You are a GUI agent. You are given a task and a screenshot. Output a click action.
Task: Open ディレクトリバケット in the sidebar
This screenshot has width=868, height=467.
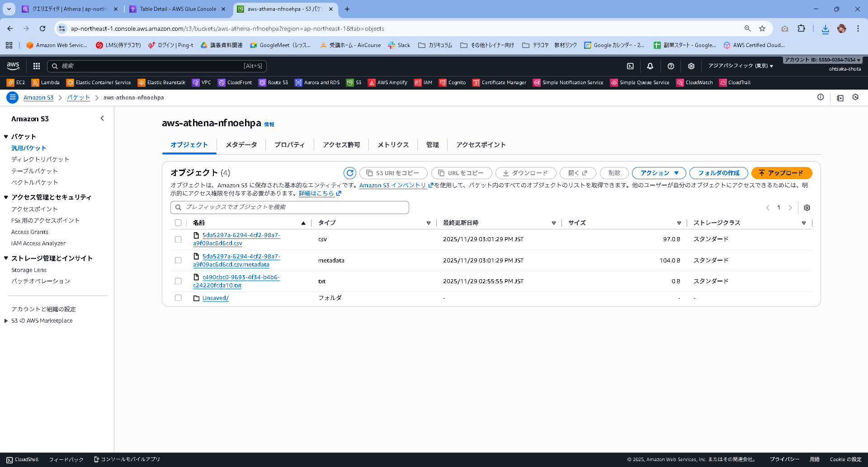click(40, 159)
